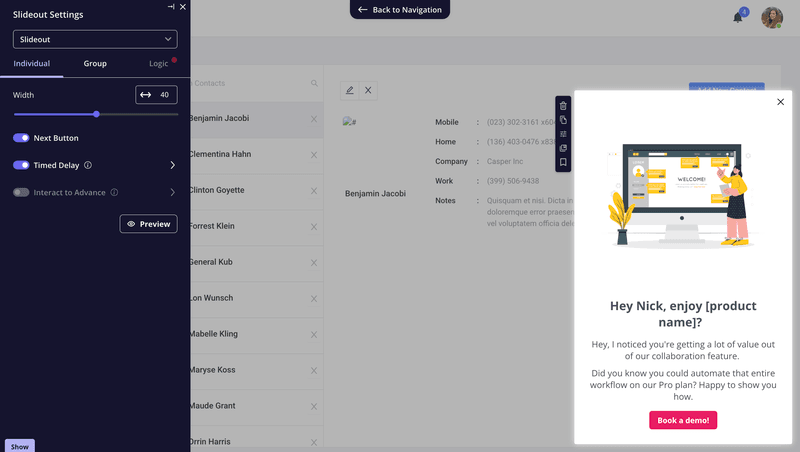Select contact Mabelle Kling
Screen dimensions: 800x452
coord(257,334)
